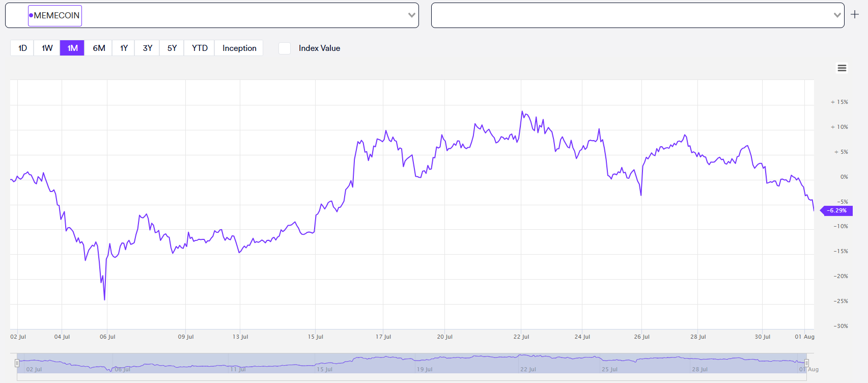Select the 5Y range button
The height and width of the screenshot is (383, 868).
(172, 48)
